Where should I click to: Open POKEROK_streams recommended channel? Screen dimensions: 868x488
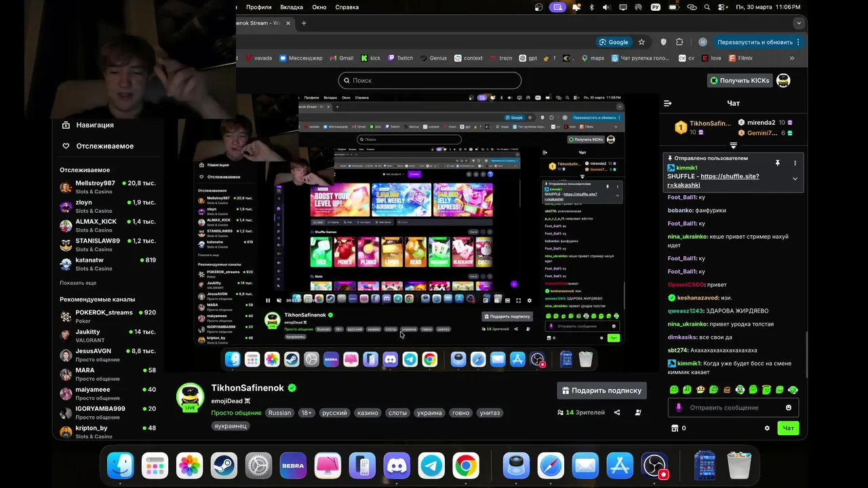coord(108,317)
